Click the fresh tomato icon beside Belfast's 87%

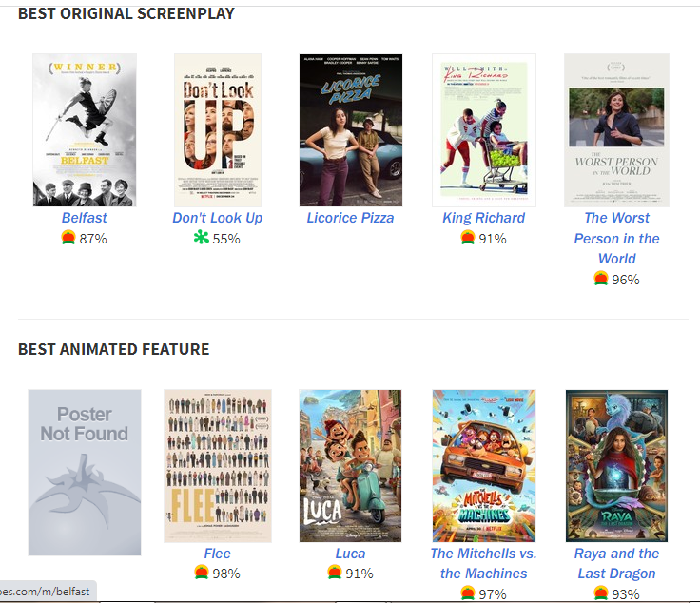[x=68, y=238]
